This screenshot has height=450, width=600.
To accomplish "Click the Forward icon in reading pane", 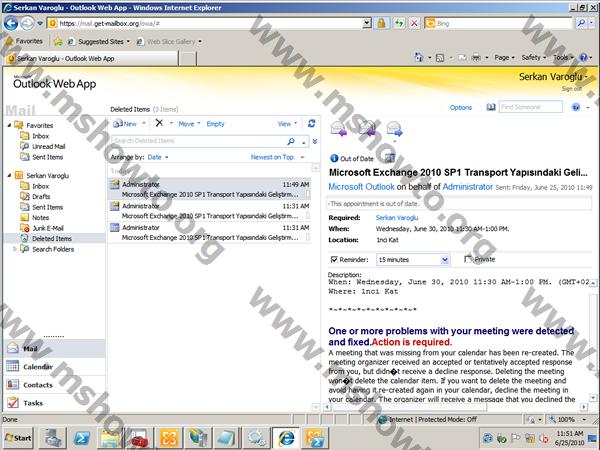I will pyautogui.click(x=395, y=129).
